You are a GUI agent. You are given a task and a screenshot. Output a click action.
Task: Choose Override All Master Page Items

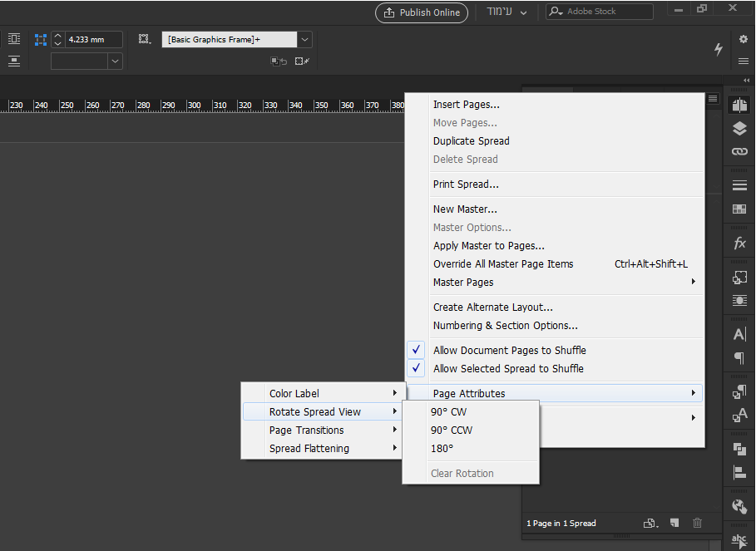(555, 264)
